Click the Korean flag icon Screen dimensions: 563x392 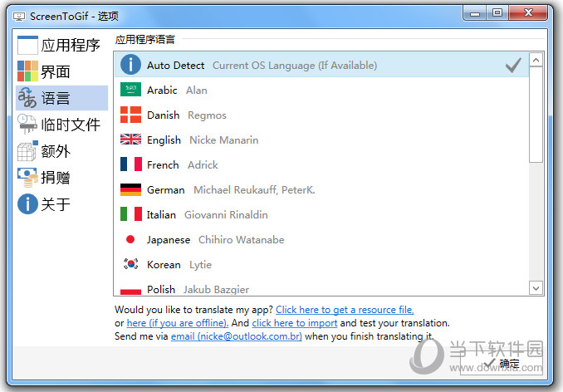130,264
